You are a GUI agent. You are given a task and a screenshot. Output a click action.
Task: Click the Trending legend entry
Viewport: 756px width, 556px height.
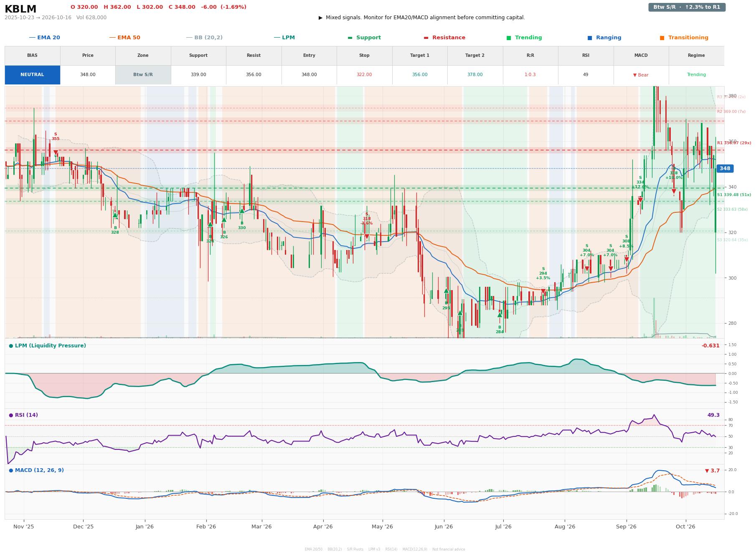pyautogui.click(x=524, y=38)
